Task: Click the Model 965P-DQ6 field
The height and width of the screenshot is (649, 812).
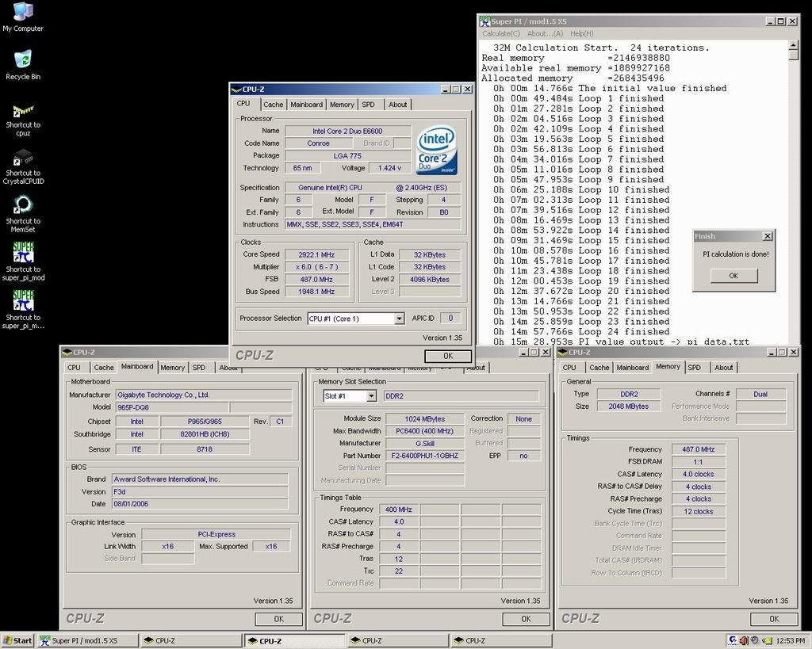Action: (171, 407)
